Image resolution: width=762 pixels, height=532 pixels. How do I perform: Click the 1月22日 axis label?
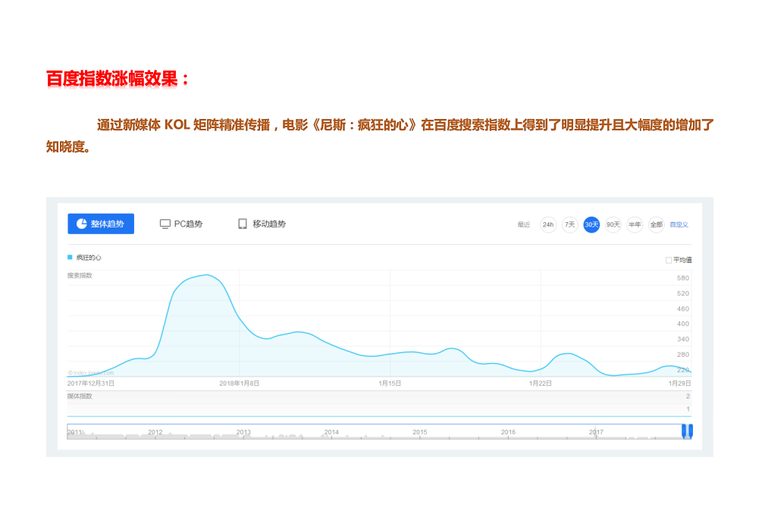[541, 383]
